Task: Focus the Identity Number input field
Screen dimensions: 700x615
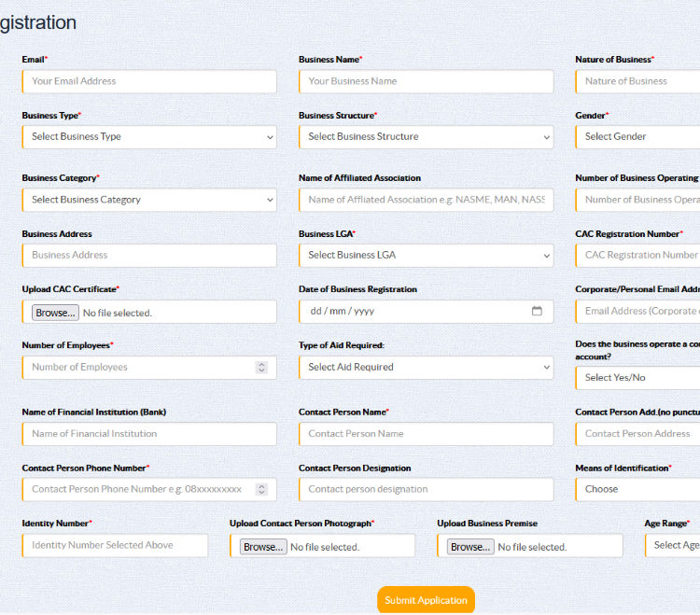Action: pos(115,546)
